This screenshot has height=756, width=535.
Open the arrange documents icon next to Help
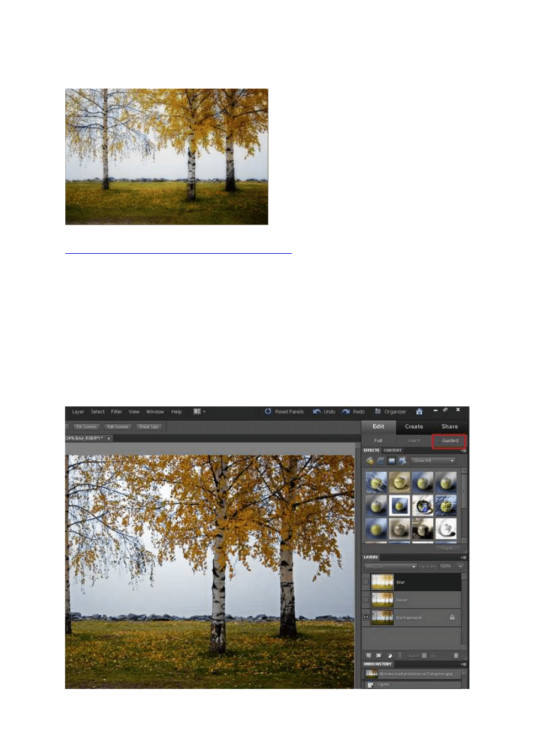click(x=198, y=412)
